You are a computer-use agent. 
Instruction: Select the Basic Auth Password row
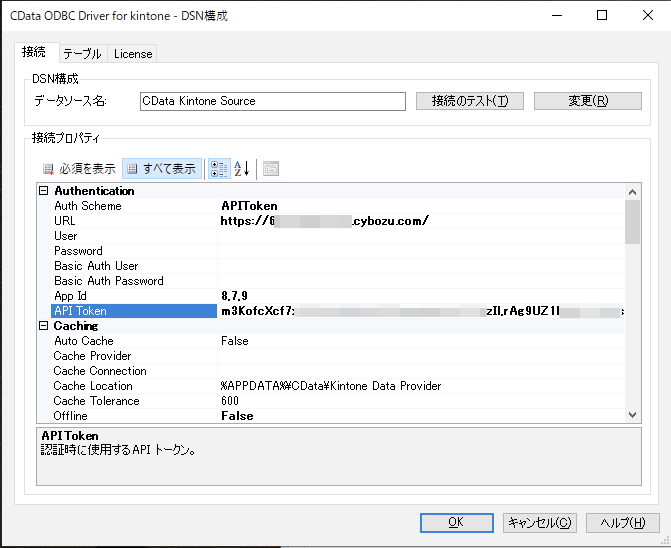337,281
